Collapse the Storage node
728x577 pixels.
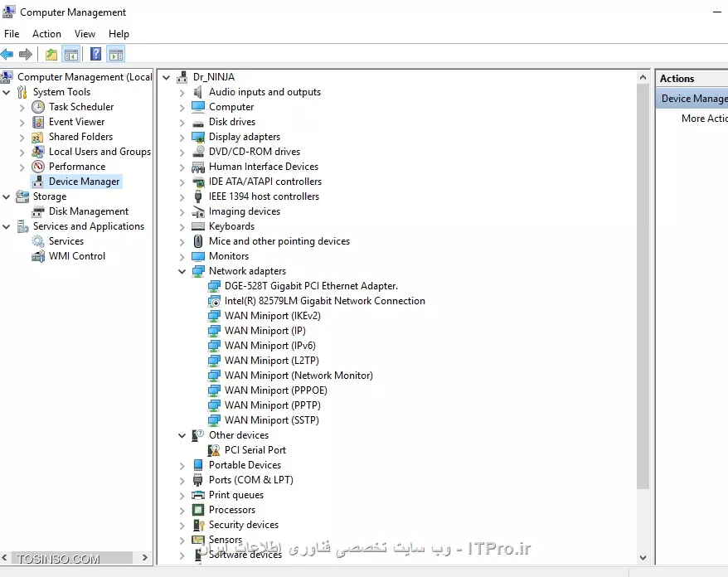[x=7, y=196]
